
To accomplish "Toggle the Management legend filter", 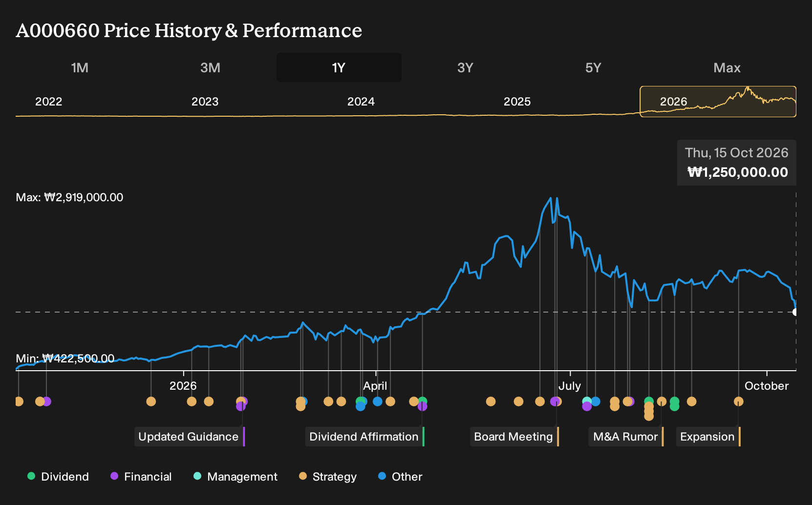I will [235, 477].
